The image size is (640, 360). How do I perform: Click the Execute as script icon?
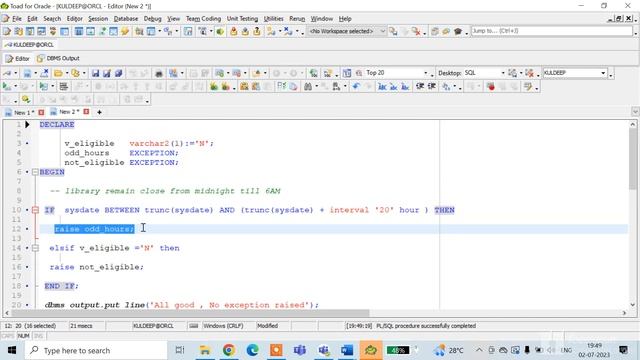pos(43,87)
